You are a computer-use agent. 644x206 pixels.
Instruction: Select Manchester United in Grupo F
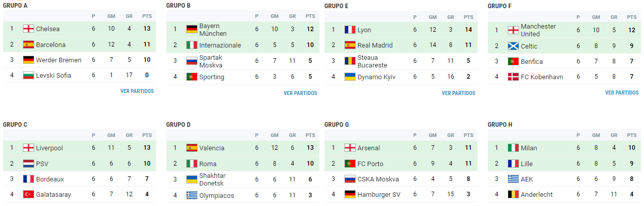[538, 30]
